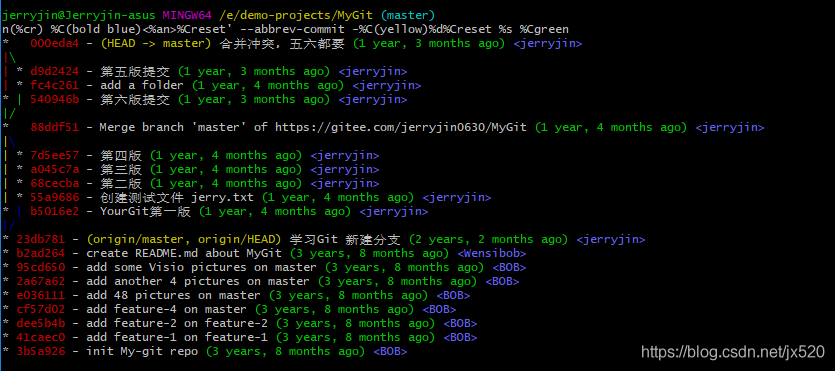Click commit hash 23db781
The height and width of the screenshot is (371, 835).
pos(40,240)
